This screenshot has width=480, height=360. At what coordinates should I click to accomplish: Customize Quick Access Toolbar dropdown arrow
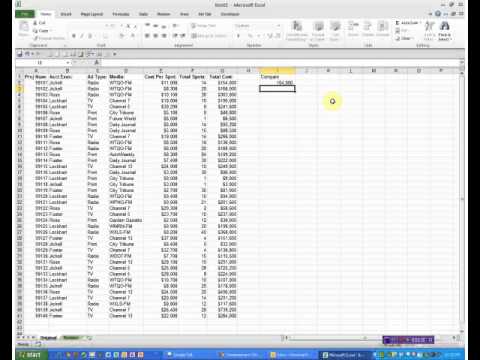pos(115,54)
